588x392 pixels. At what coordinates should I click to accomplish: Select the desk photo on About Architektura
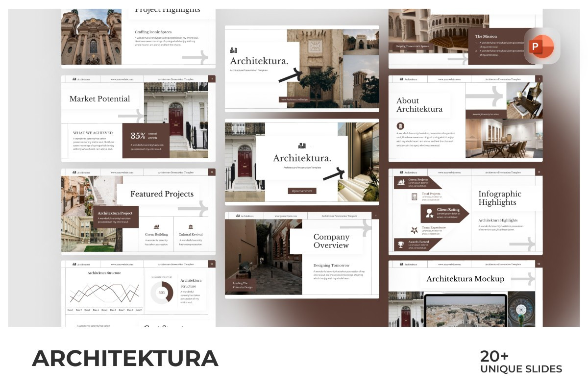[x=524, y=100]
